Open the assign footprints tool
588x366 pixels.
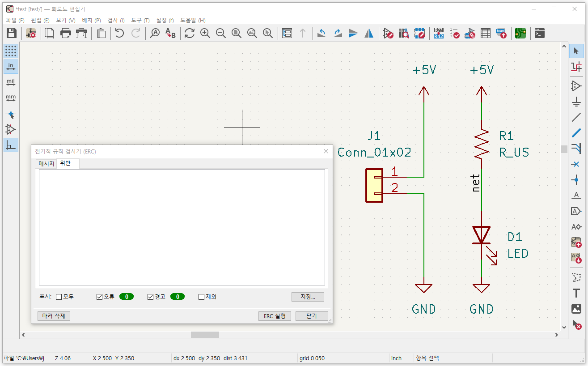click(470, 33)
